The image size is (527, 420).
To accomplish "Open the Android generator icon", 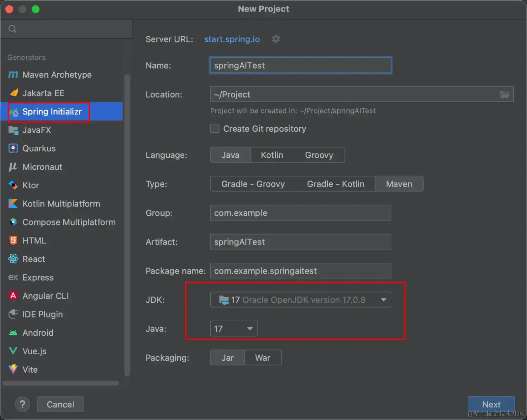I will pyautogui.click(x=13, y=333).
